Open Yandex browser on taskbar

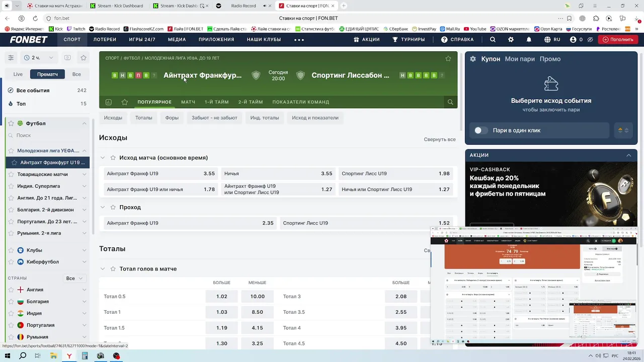[x=69, y=356]
